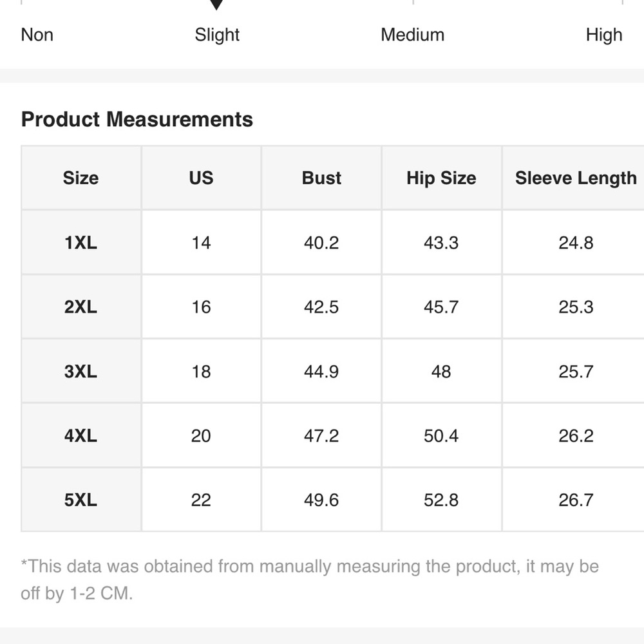Click the Sleeve Length column header

[576, 178]
